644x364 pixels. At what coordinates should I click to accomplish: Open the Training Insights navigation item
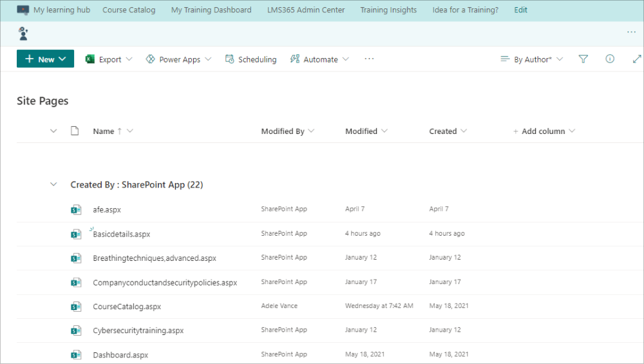coord(388,10)
